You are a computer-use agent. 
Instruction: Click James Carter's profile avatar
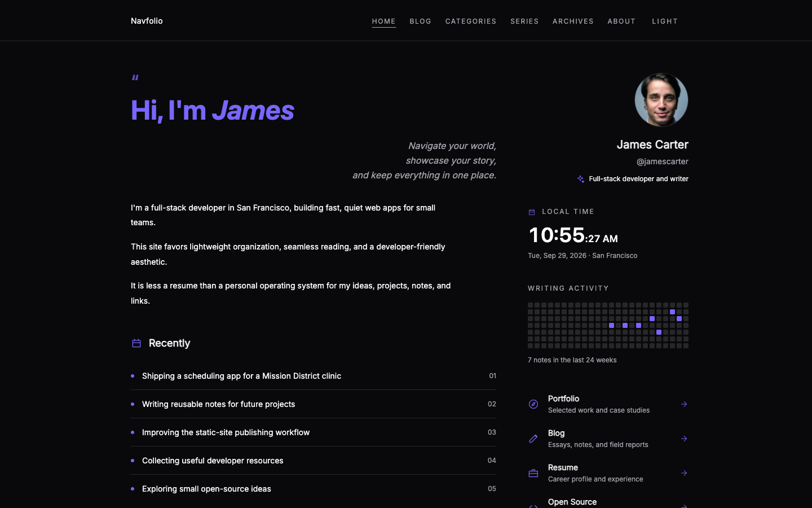tap(661, 100)
